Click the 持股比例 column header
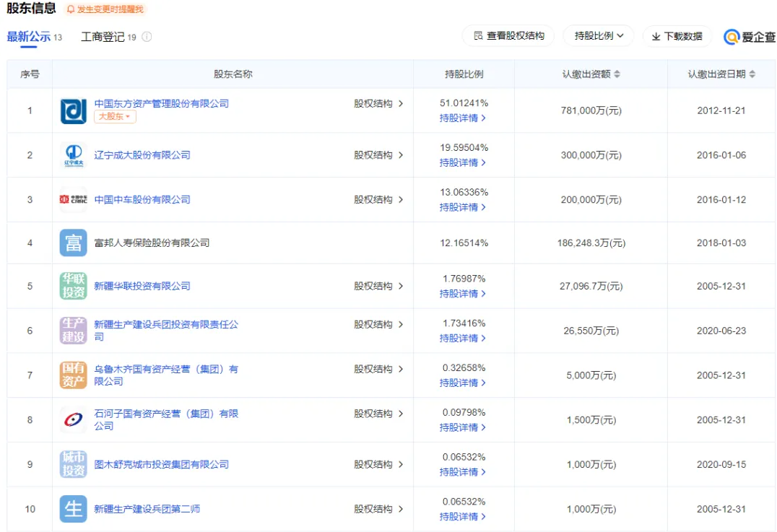This screenshot has height=532, width=777. pyautogui.click(x=464, y=74)
